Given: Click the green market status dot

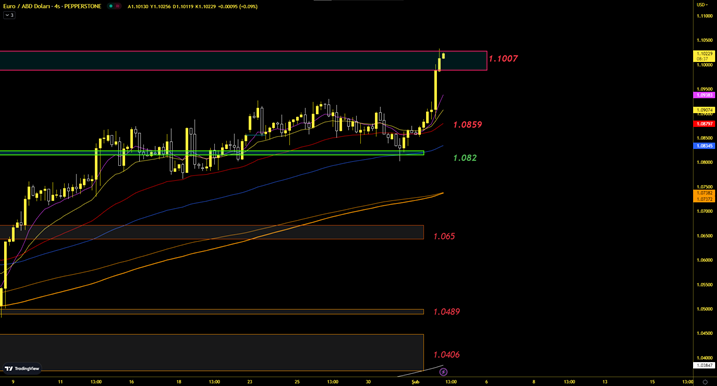Looking at the screenshot, I should (x=111, y=6).
